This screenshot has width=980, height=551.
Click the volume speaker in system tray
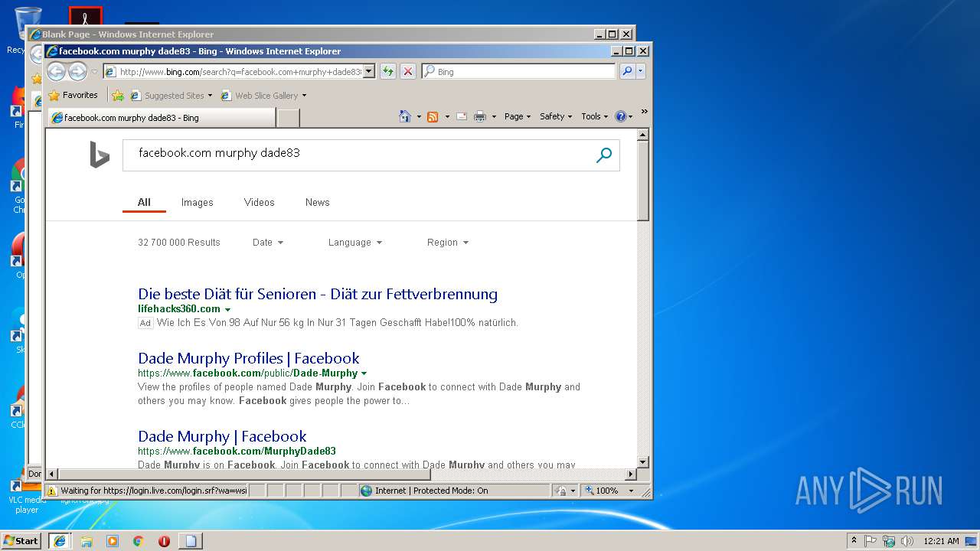tap(906, 540)
